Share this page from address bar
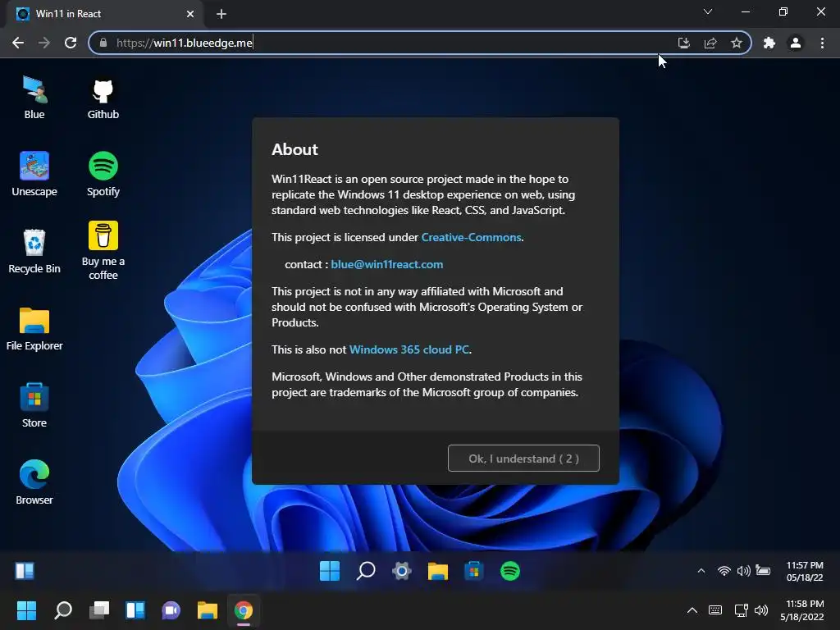This screenshot has width=840, height=630. coord(710,43)
